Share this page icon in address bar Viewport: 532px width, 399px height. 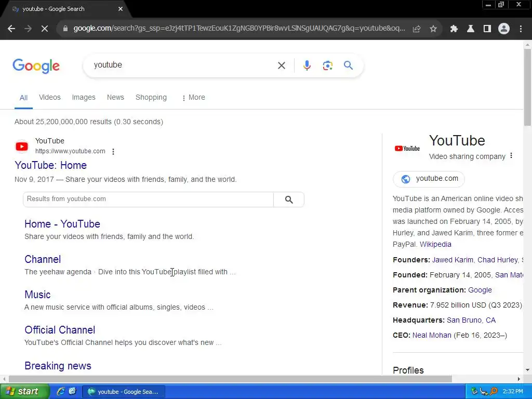coord(417,29)
